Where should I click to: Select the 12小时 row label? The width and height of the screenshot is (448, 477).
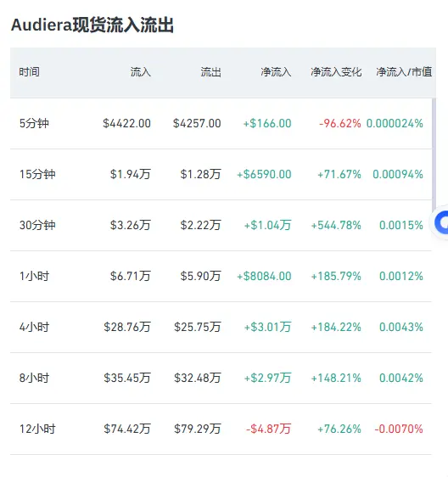pos(37,429)
